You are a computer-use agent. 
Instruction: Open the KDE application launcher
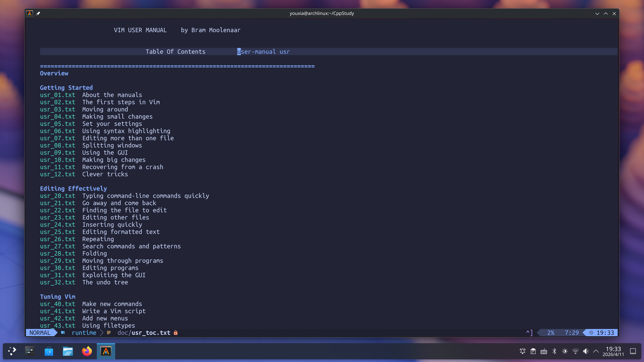tap(12, 351)
